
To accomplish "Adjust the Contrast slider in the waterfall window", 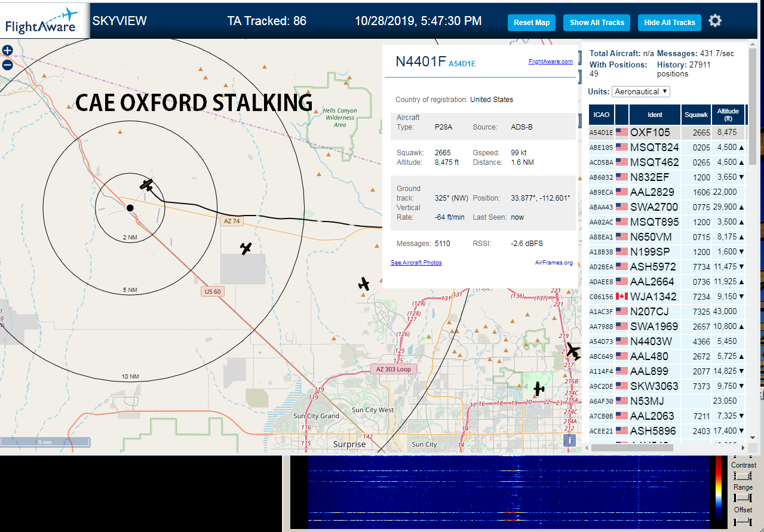I will (742, 476).
